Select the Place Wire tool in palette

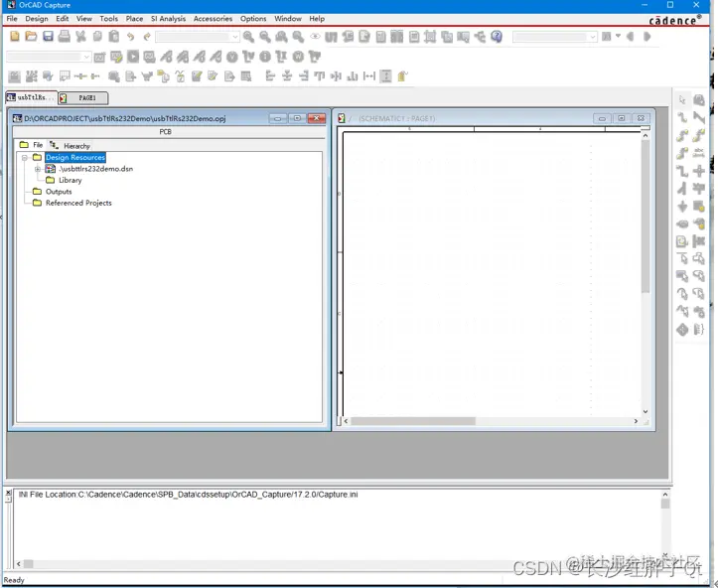tap(682, 117)
